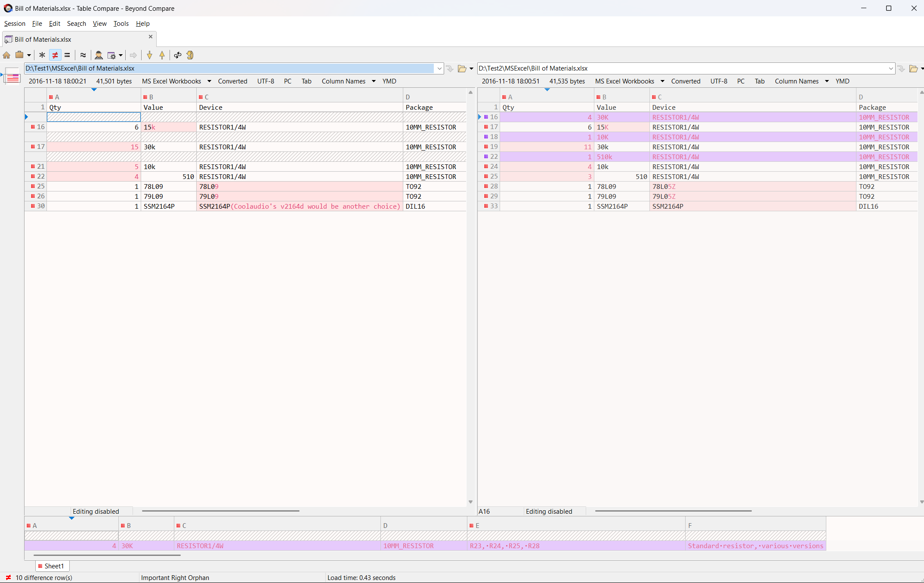Screen dimensions: 924x583
Task: Click right Browse for File folder icon
Action: [x=913, y=68]
